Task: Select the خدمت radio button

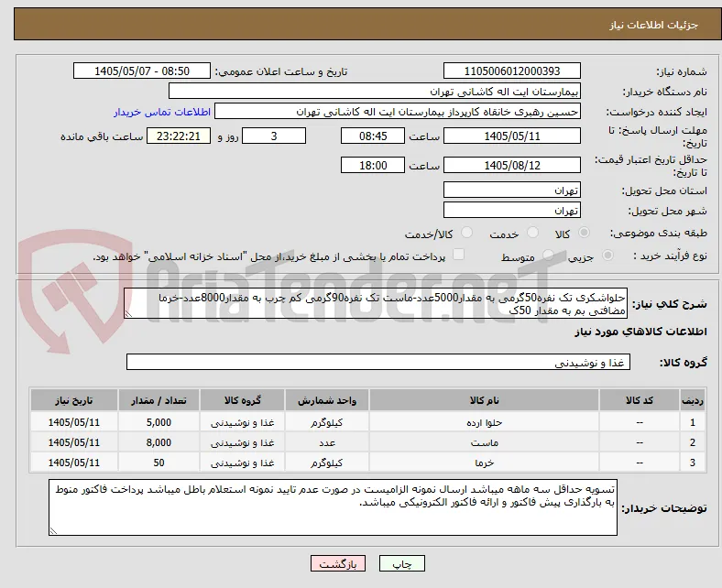Action: [532, 233]
